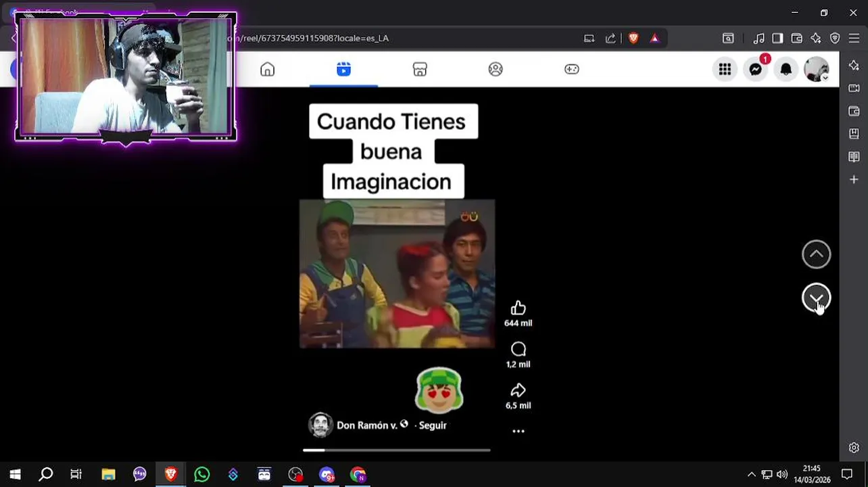Open Windows taskbar search
868x487 pixels.
pyautogui.click(x=46, y=475)
